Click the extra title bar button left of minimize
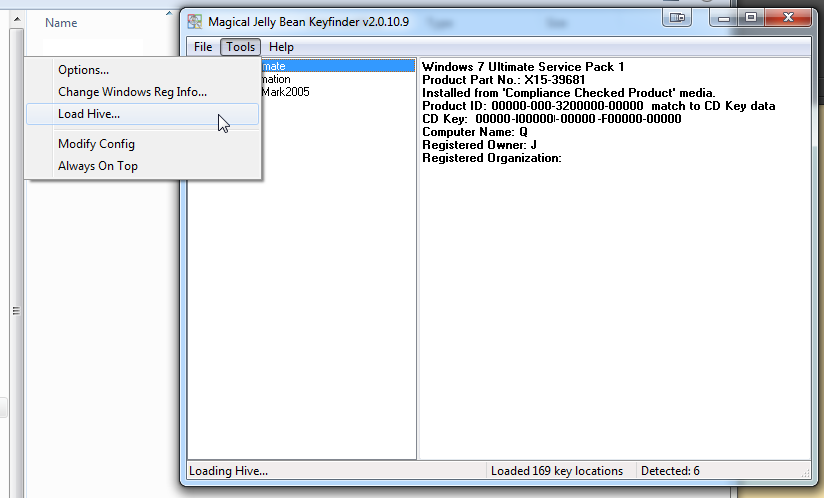The width and height of the screenshot is (824, 498). pyautogui.click(x=677, y=18)
